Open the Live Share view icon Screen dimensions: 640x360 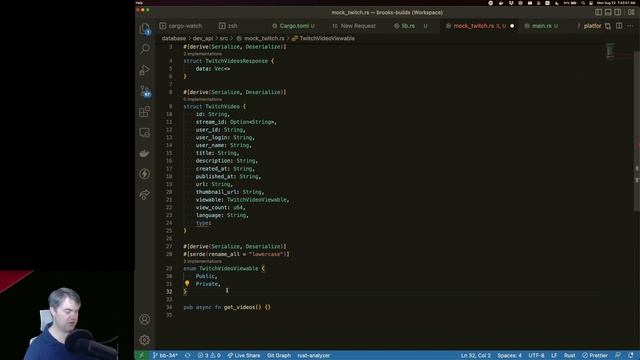[x=144, y=195]
